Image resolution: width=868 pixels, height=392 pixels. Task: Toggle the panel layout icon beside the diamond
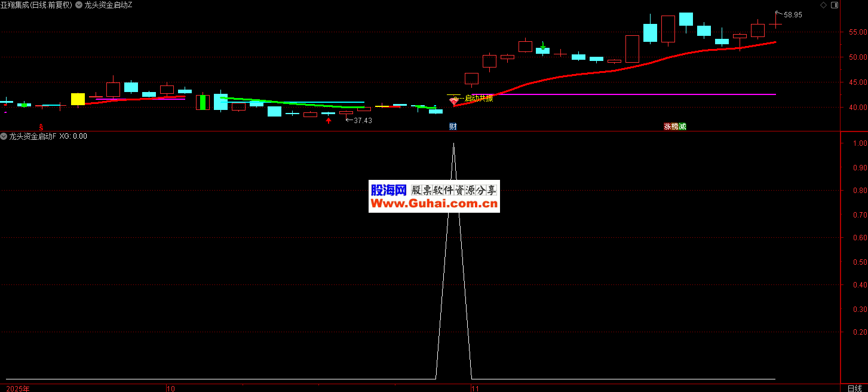coord(835,5)
